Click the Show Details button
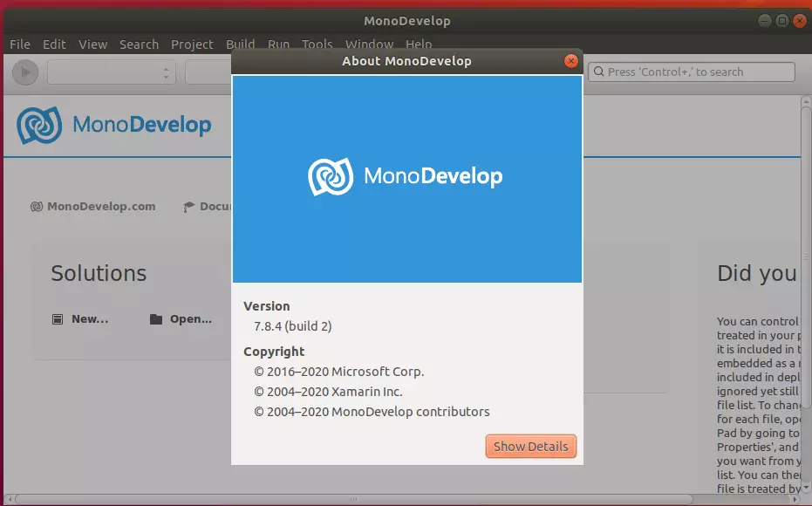Screen dimensions: 812x506 531,446
